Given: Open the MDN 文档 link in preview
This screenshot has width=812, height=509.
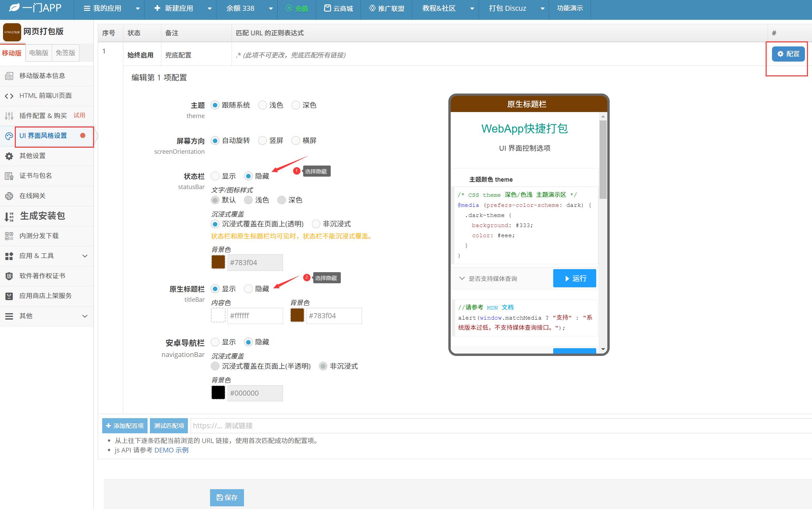Looking at the screenshot, I should pos(500,308).
